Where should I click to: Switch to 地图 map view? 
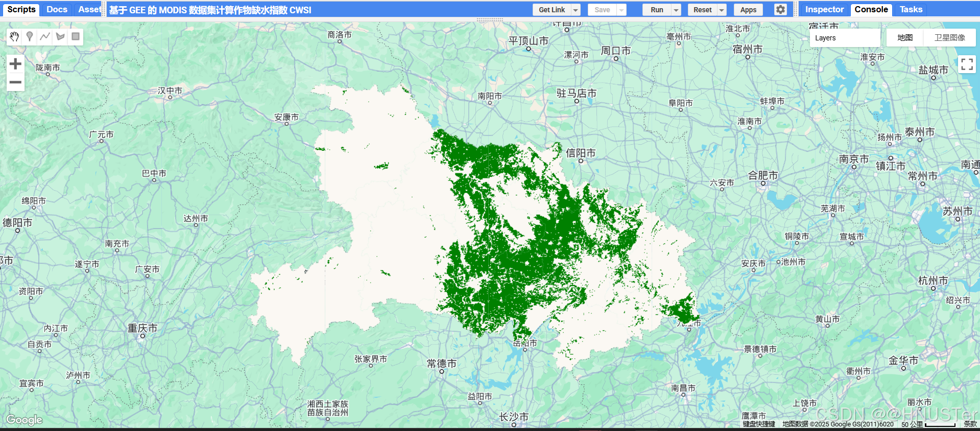tap(905, 38)
